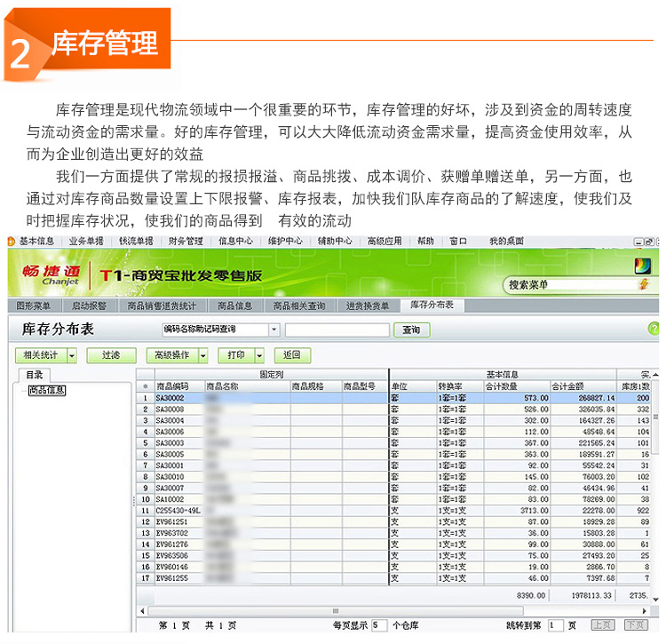Viewport: 666px width, 644px height.
Task: Open the 窗口 menu
Action: pyautogui.click(x=458, y=242)
